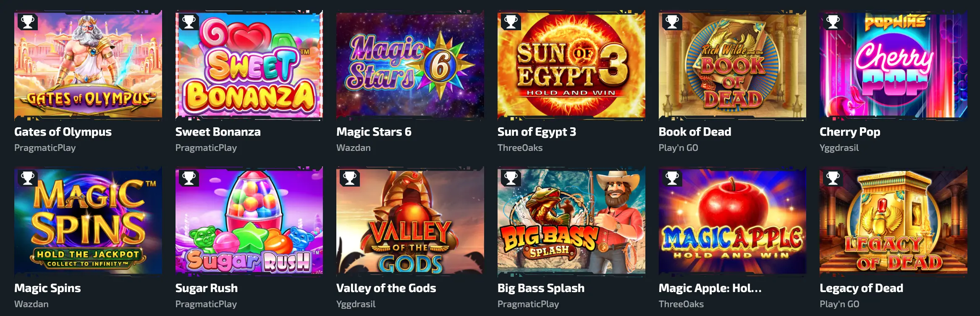Image resolution: width=980 pixels, height=316 pixels.
Task: Click the trophy icon on Valley of the Gods
Action: point(350,178)
